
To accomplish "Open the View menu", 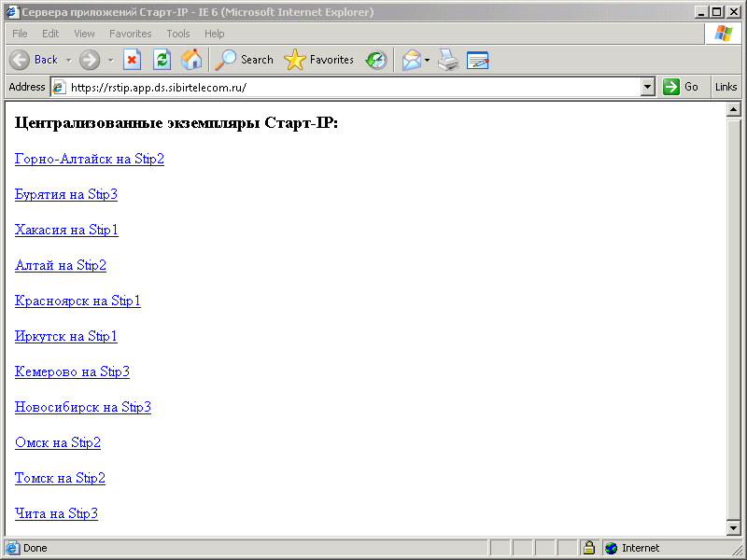I will click(84, 34).
